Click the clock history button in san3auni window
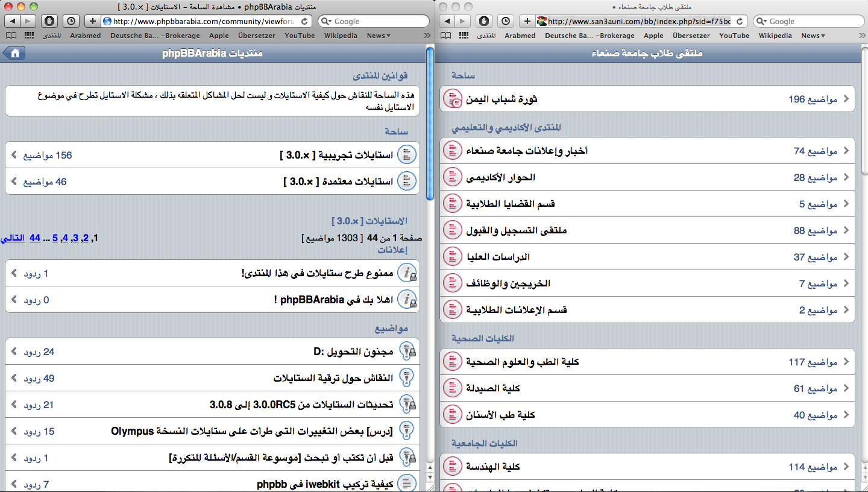The image size is (868, 492). [506, 21]
